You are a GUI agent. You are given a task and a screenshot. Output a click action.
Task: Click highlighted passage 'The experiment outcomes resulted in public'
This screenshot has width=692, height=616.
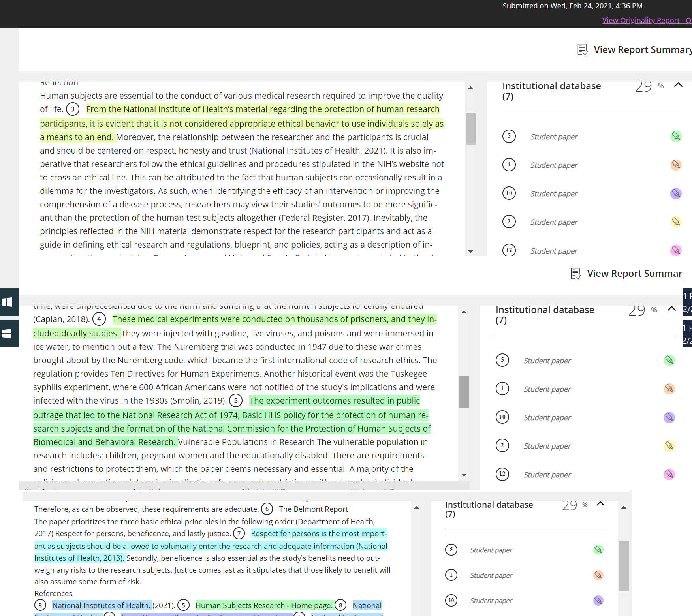pos(232,421)
